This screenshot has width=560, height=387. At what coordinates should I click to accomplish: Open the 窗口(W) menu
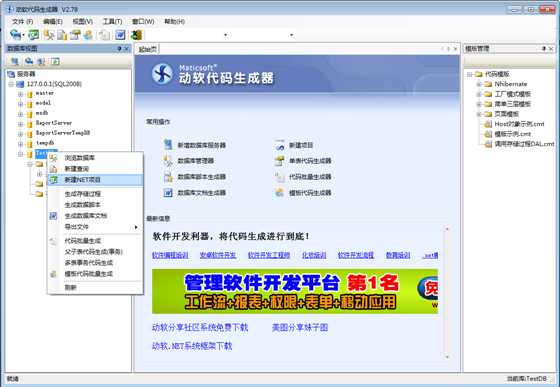(x=143, y=22)
